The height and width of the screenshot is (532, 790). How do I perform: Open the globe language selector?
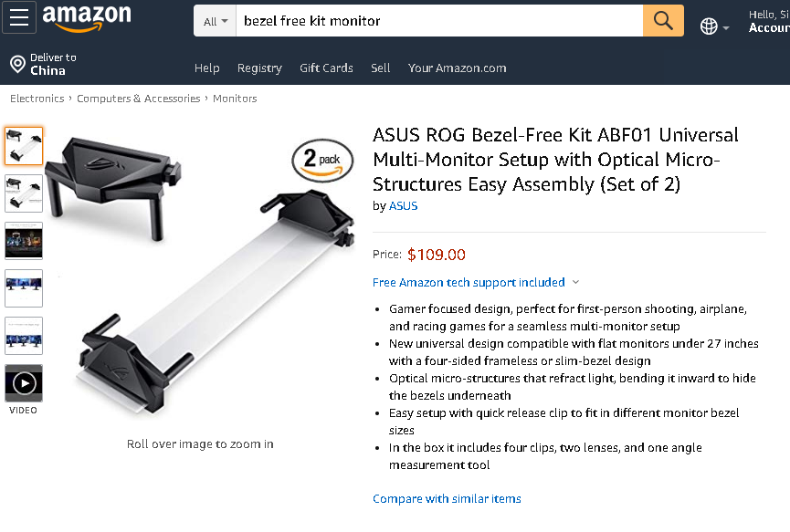(x=713, y=26)
